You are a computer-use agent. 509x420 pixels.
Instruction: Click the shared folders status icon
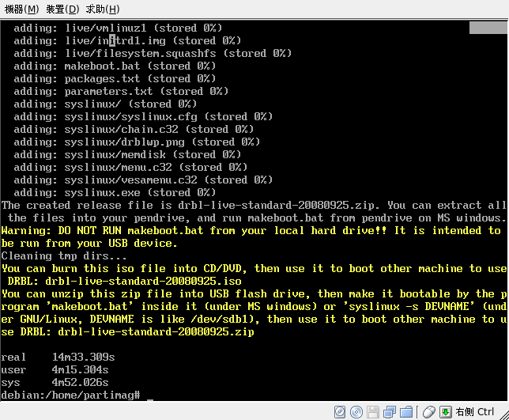pos(406,412)
